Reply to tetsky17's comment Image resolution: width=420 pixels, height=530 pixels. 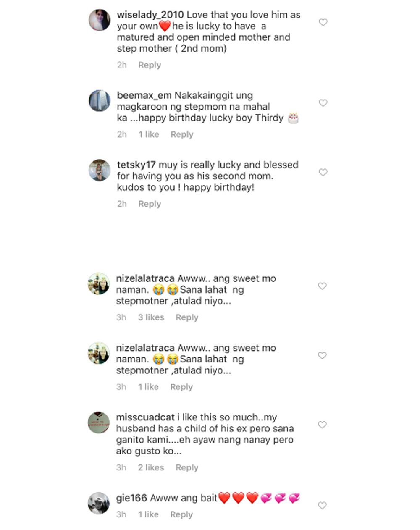click(150, 204)
